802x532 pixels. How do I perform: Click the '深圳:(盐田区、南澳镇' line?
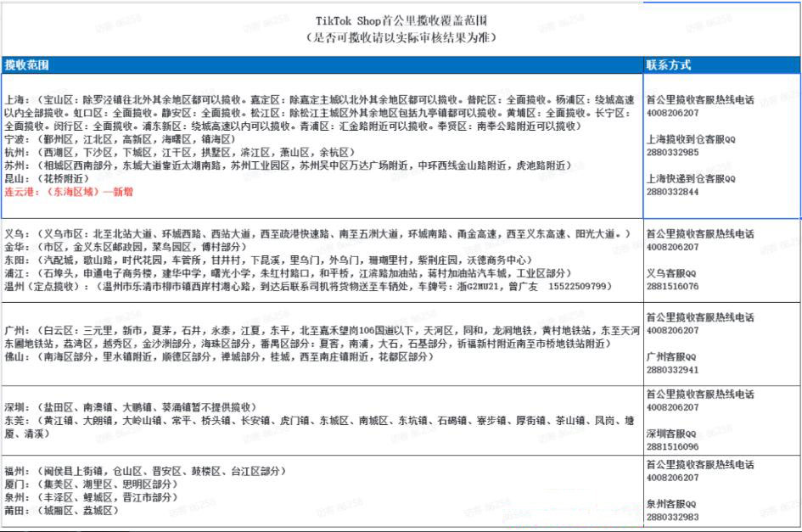(131, 407)
